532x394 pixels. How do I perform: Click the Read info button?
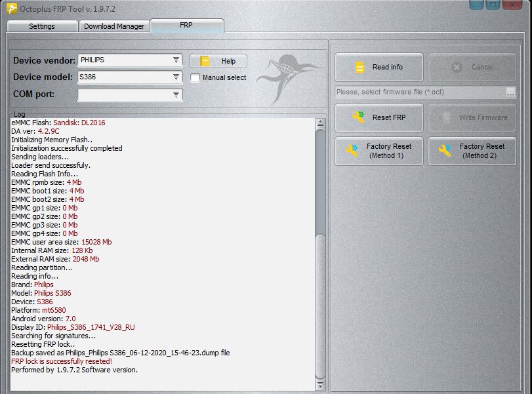coord(379,67)
